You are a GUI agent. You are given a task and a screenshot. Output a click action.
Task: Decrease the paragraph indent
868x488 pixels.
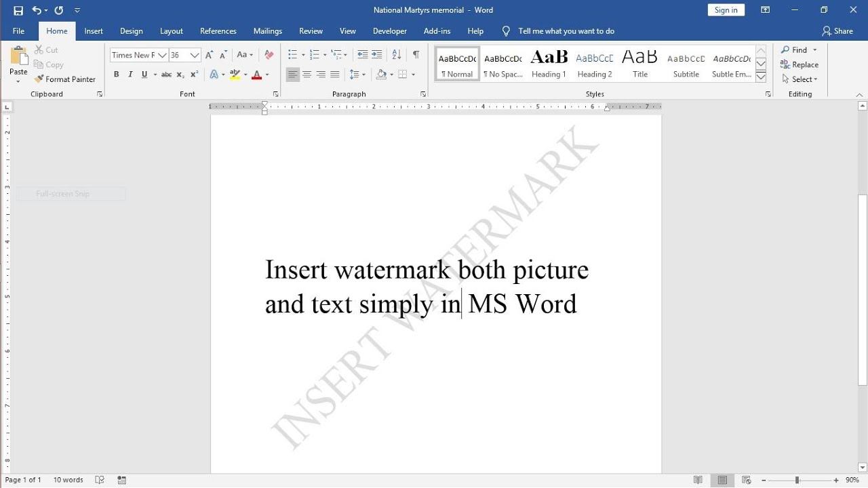click(x=362, y=55)
